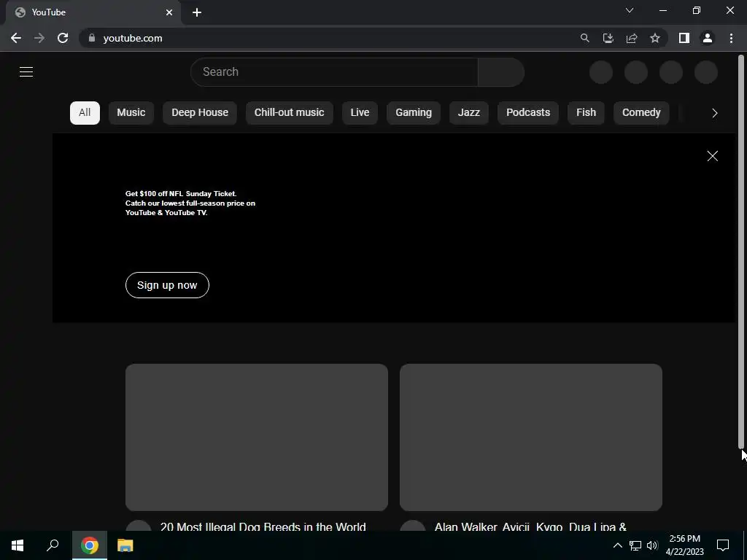Click the search submit button beside the search box
Viewport: 747px width, 560px height.
(x=501, y=72)
